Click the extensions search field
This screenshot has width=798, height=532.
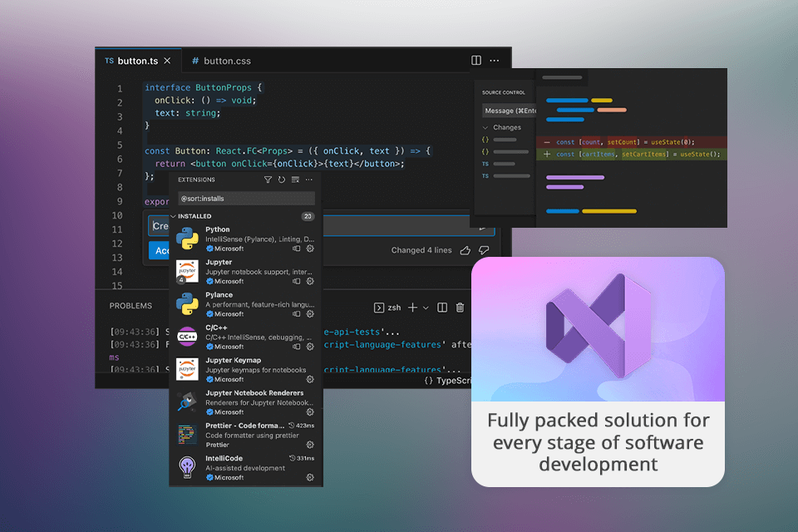(246, 199)
